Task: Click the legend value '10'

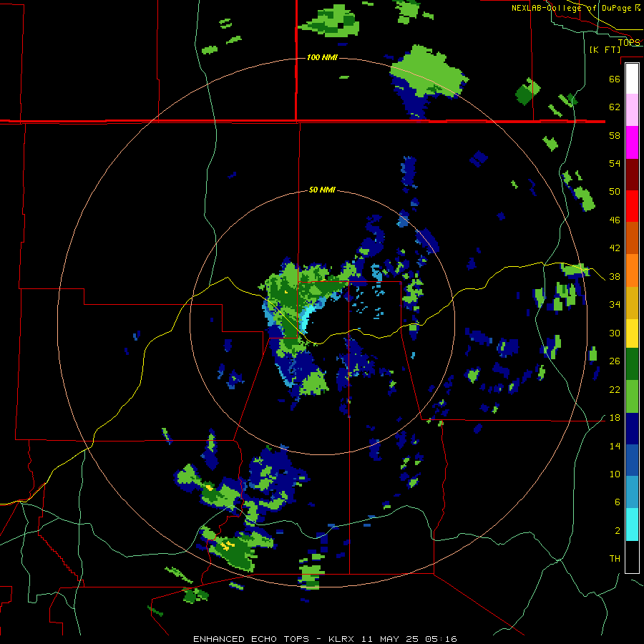Action: [615, 474]
